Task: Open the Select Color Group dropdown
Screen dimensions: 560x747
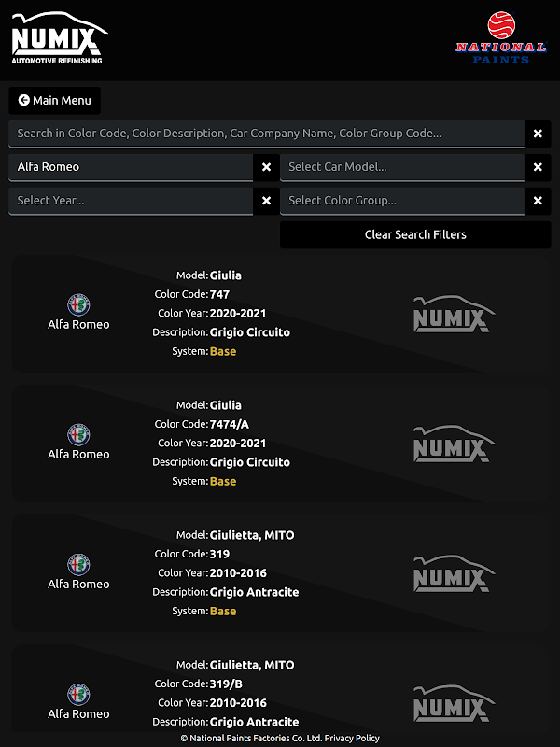Action: (402, 201)
